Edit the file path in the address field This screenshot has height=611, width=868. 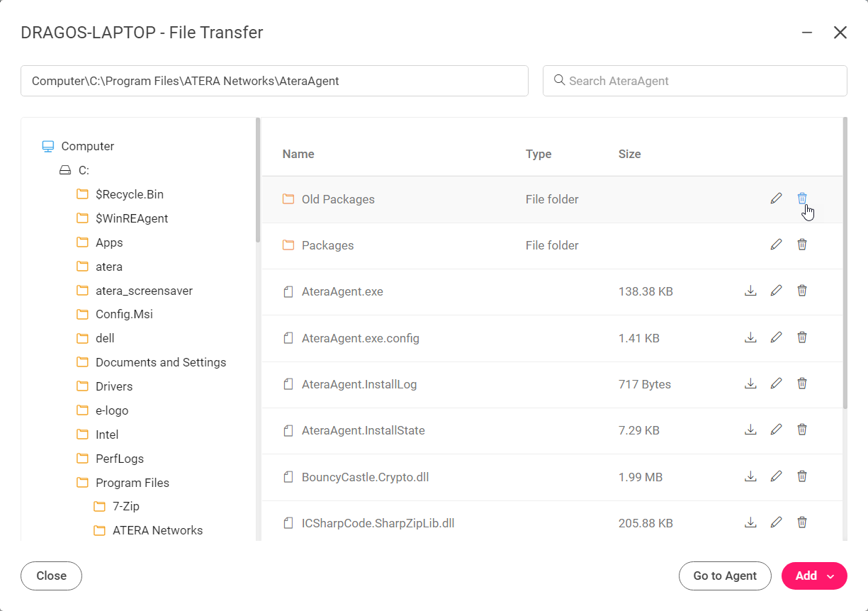click(275, 80)
